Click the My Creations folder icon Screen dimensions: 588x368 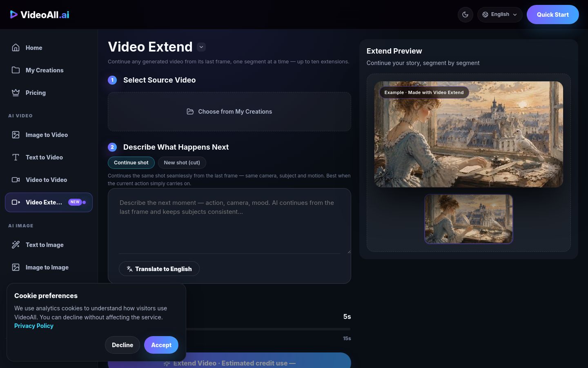click(16, 70)
